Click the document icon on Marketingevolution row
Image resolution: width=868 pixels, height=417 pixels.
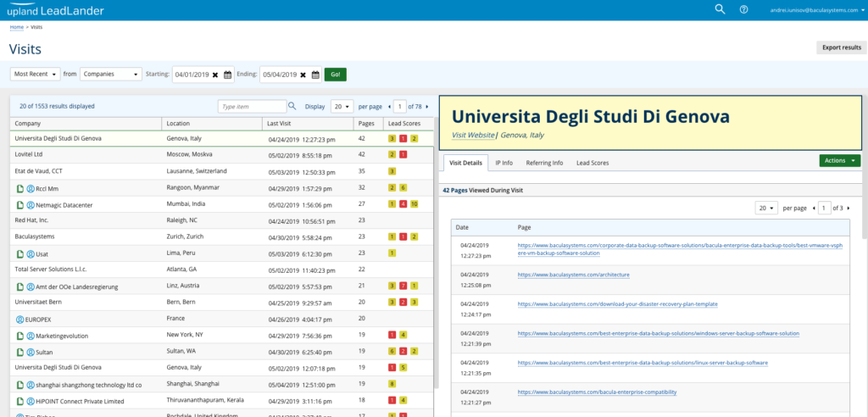[20, 336]
